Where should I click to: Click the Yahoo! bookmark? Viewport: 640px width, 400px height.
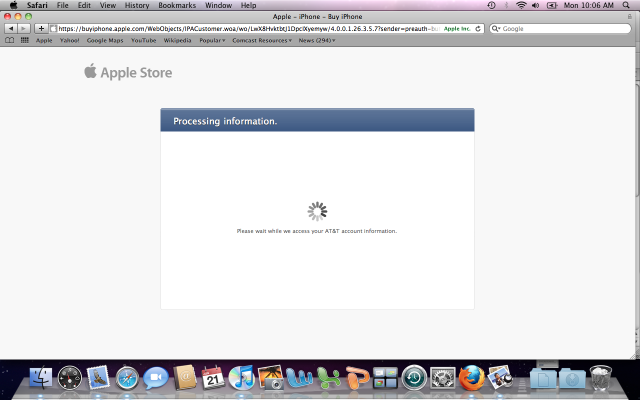click(x=69, y=40)
